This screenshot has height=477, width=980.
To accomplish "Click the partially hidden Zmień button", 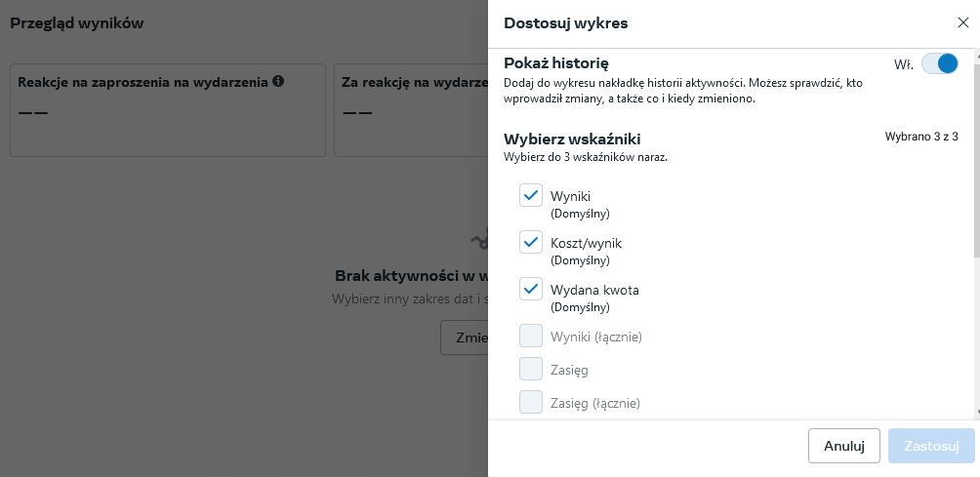I will 465,338.
